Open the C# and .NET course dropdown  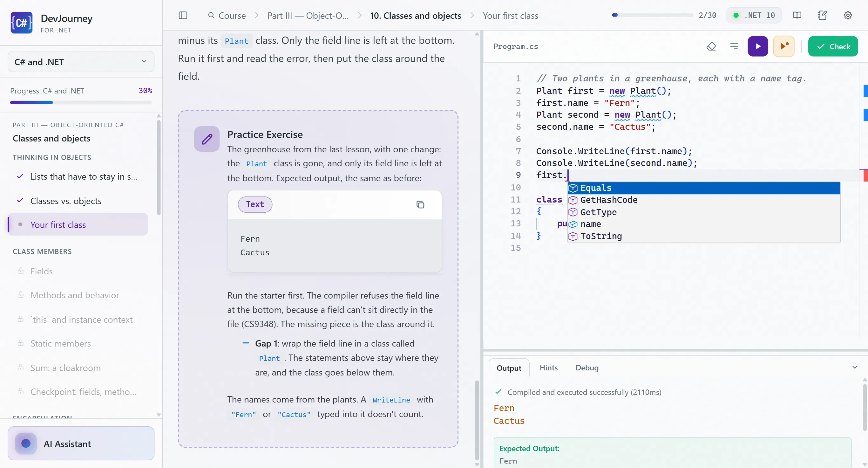point(81,62)
